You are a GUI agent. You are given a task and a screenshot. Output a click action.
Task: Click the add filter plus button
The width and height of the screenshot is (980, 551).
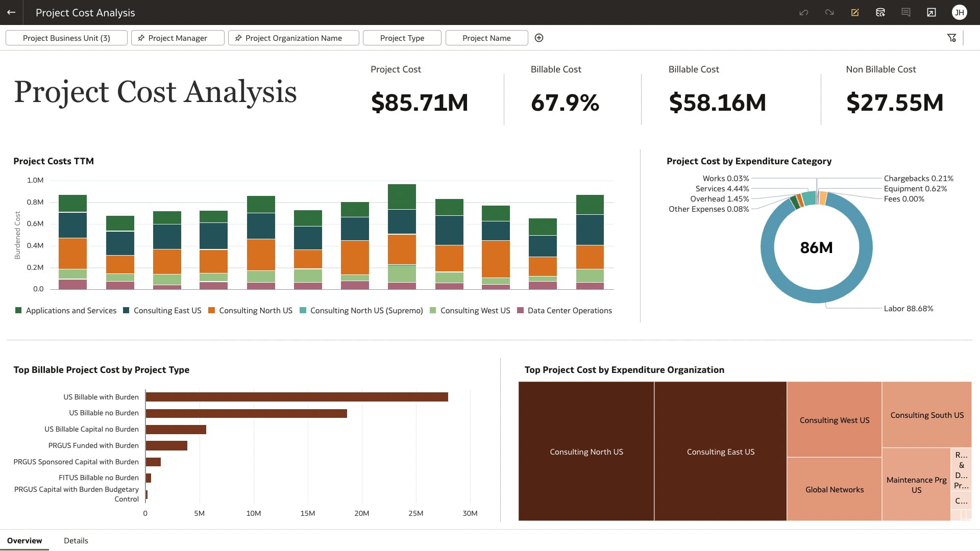(540, 38)
